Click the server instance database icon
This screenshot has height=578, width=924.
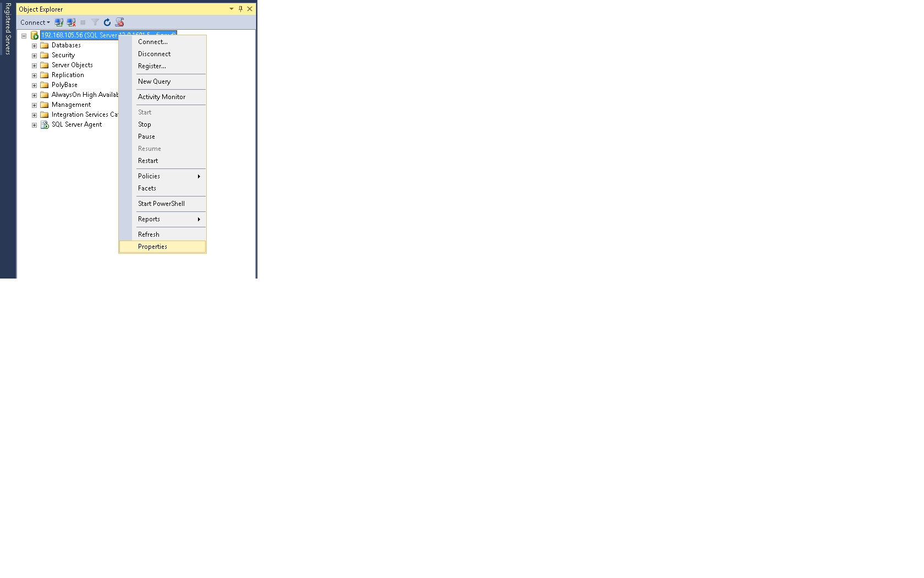[34, 35]
